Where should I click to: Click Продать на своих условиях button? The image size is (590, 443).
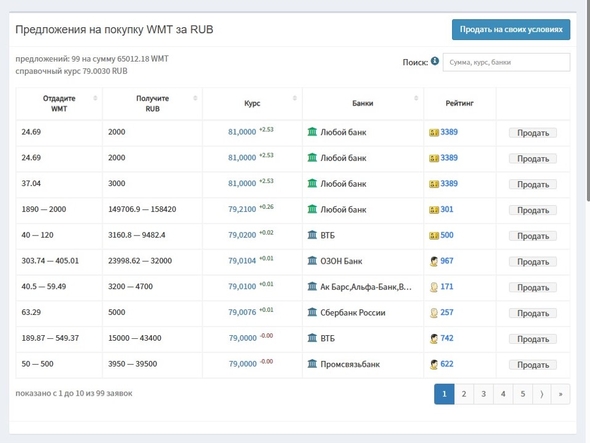511,29
